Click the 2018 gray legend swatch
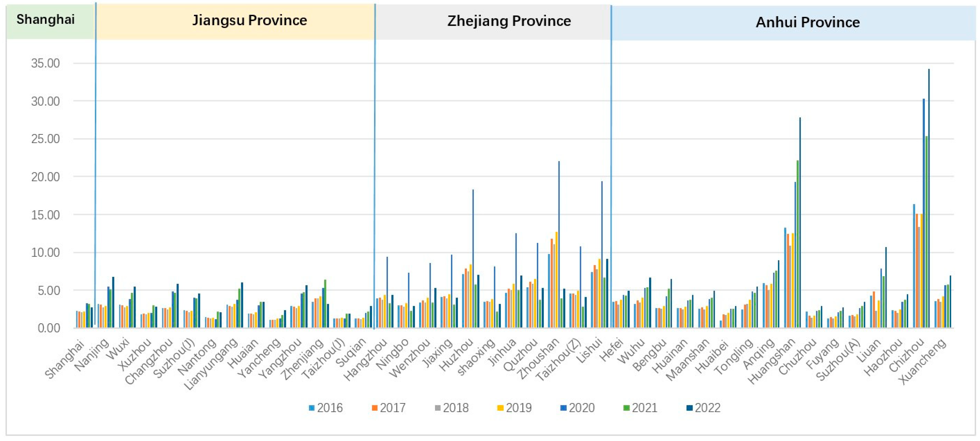Screen dimensions: 980x441 pos(437,408)
